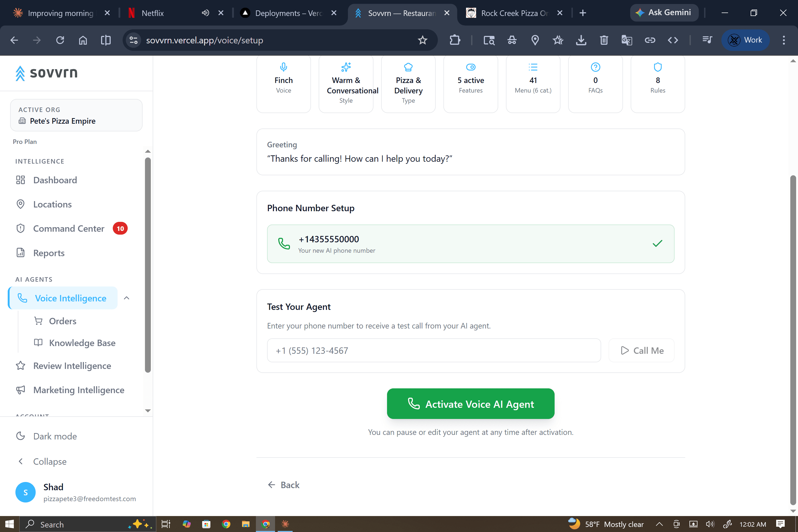Viewport: 798px width, 532px height.
Task: Open the Reports section
Action: point(48,253)
